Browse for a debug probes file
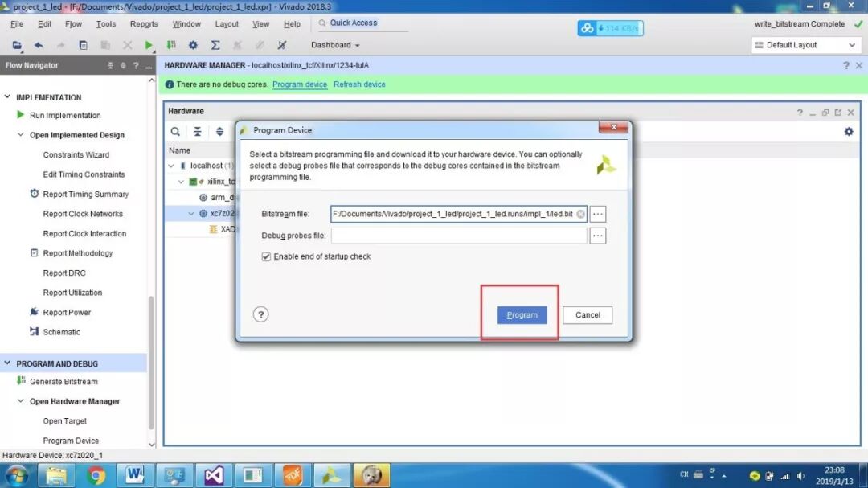This screenshot has width=868, height=488. point(597,236)
